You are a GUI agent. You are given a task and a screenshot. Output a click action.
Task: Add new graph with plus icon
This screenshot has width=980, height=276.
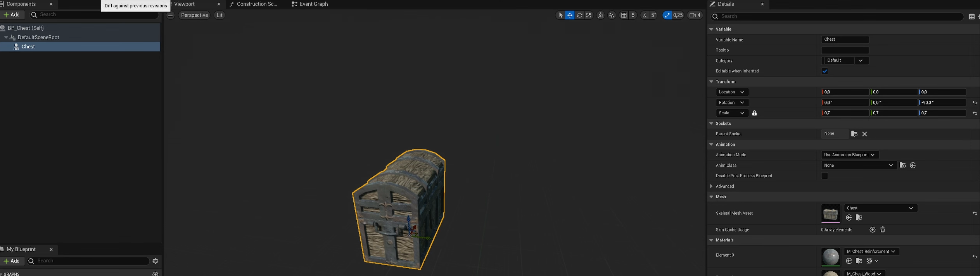tap(156, 274)
